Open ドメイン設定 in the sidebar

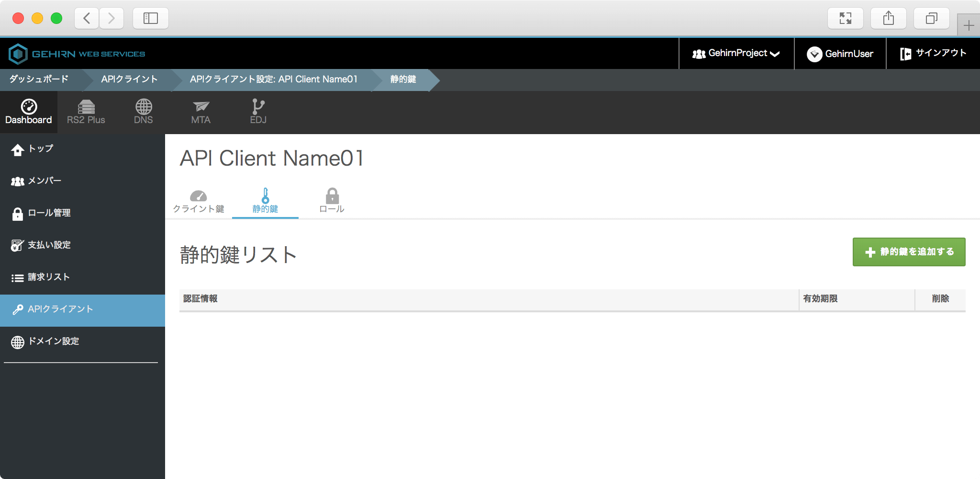pyautogui.click(x=53, y=342)
